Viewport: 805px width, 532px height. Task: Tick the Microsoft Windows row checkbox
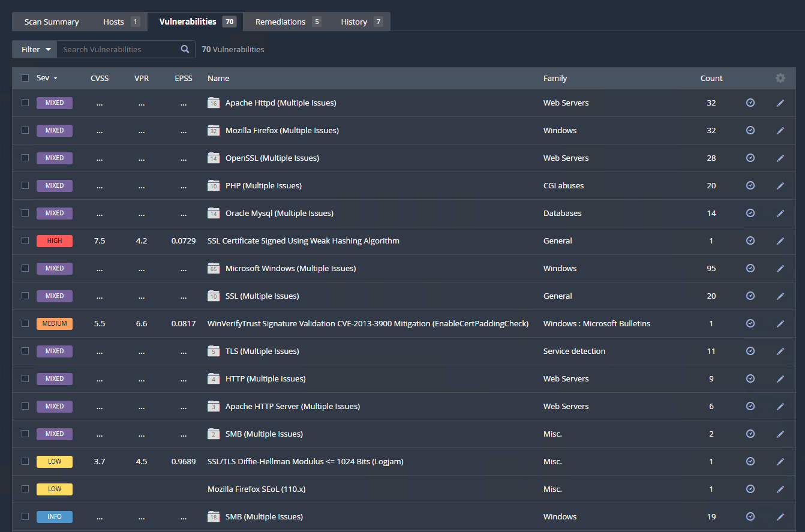25,268
